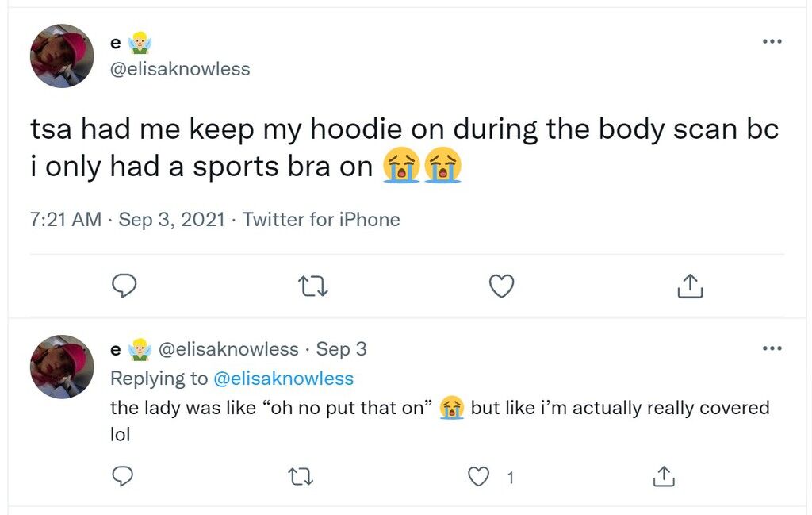Reply to the main tsa hoodie tweet
The image size is (812, 515).
tap(124, 286)
